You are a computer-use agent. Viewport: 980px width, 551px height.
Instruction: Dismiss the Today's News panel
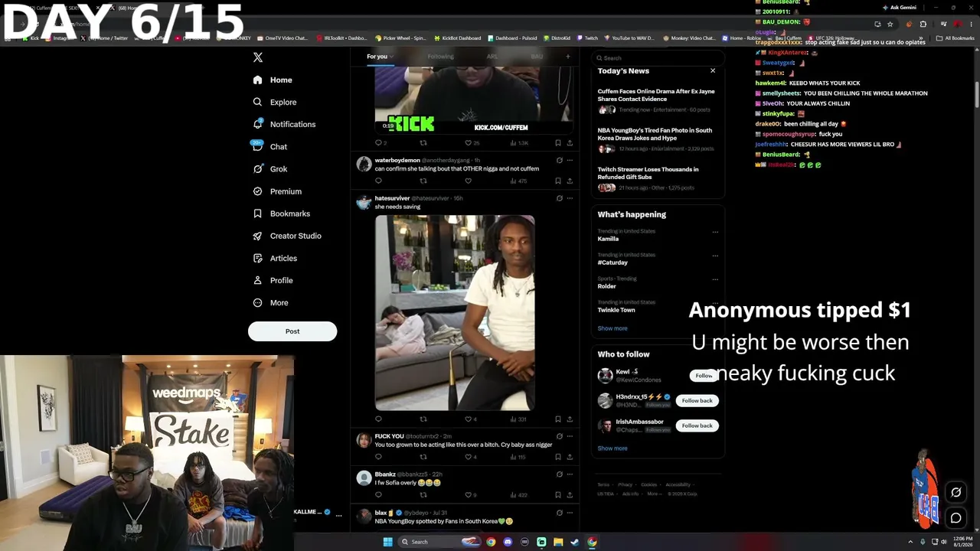[x=713, y=70]
